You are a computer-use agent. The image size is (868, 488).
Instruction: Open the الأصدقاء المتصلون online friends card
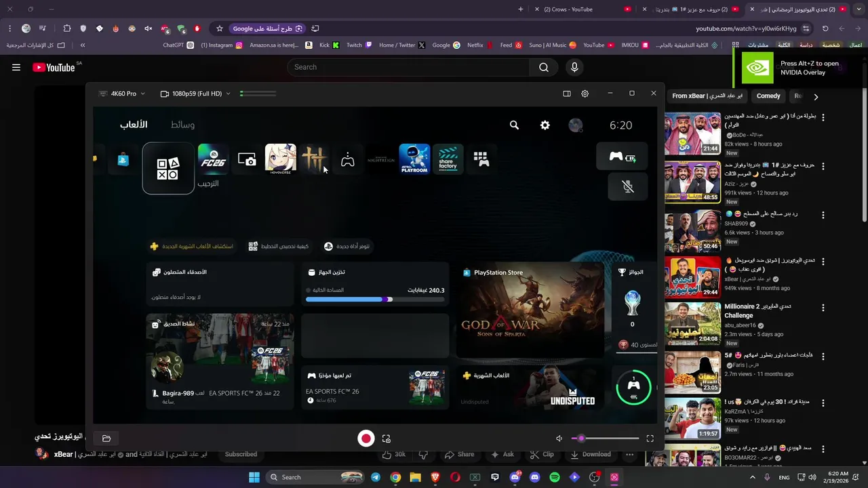point(220,285)
